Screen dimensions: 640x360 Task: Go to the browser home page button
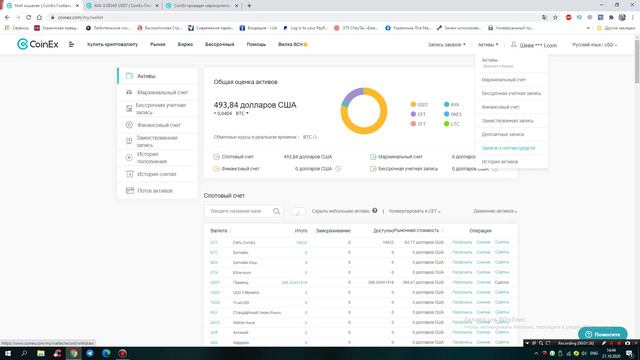(x=39, y=17)
